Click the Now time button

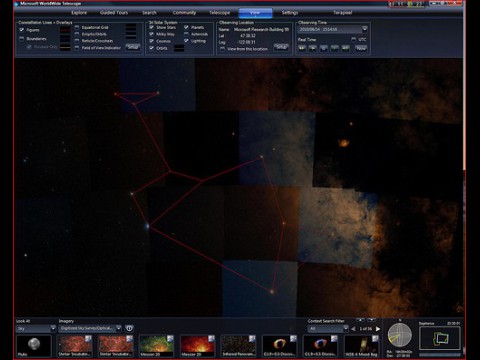[360, 48]
